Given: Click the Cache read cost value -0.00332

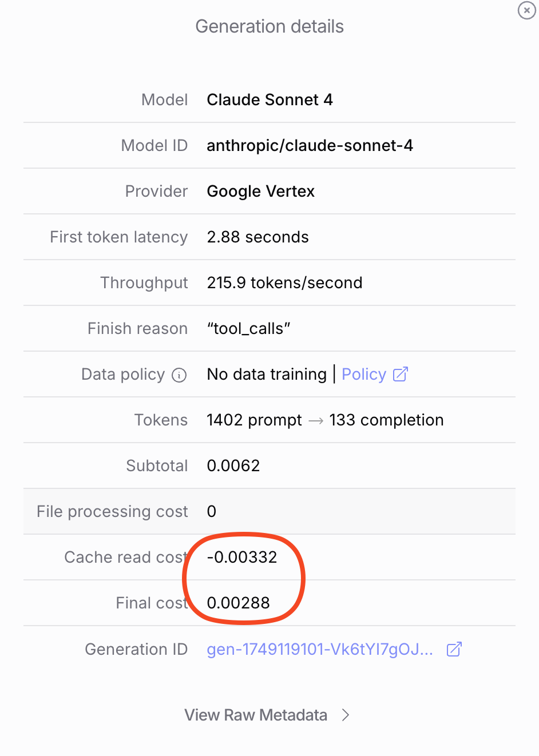Looking at the screenshot, I should (x=241, y=557).
